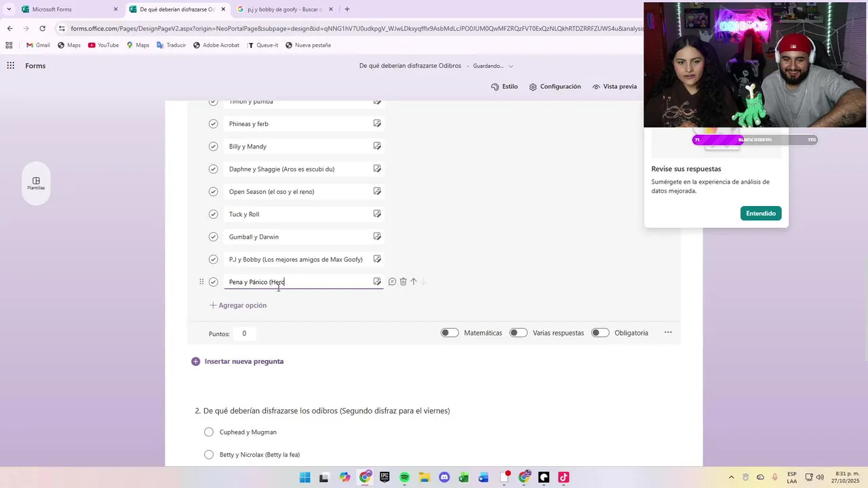Move Pena y Pánico option up
Viewport: 868px width, 488px height.
point(414,281)
